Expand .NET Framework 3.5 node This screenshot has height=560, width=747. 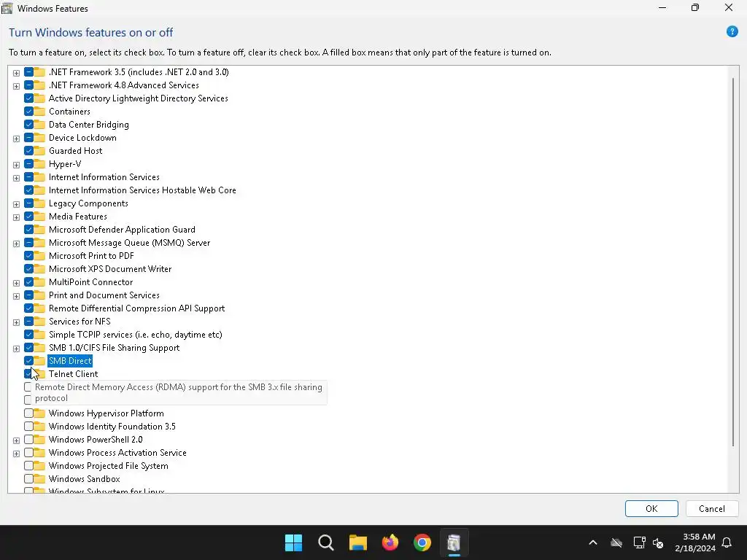(16, 73)
